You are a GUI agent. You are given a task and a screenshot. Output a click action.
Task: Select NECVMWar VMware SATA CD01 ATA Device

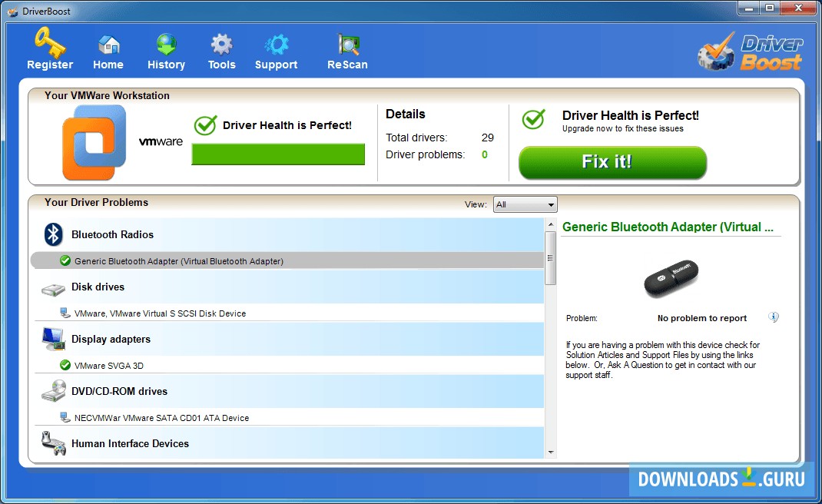click(289, 417)
